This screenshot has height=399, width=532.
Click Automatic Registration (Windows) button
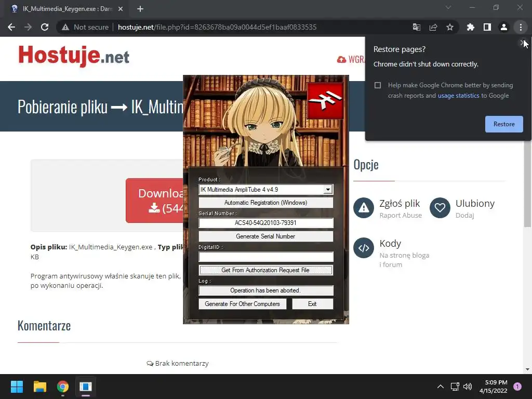click(x=265, y=203)
